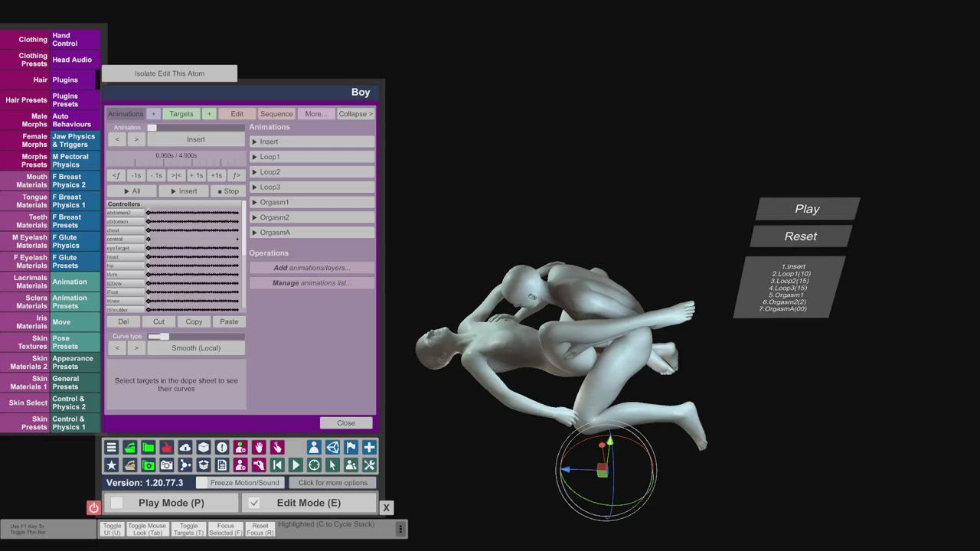Open the cloud hub browser icon
The height and width of the screenshot is (551, 980).
tap(185, 448)
